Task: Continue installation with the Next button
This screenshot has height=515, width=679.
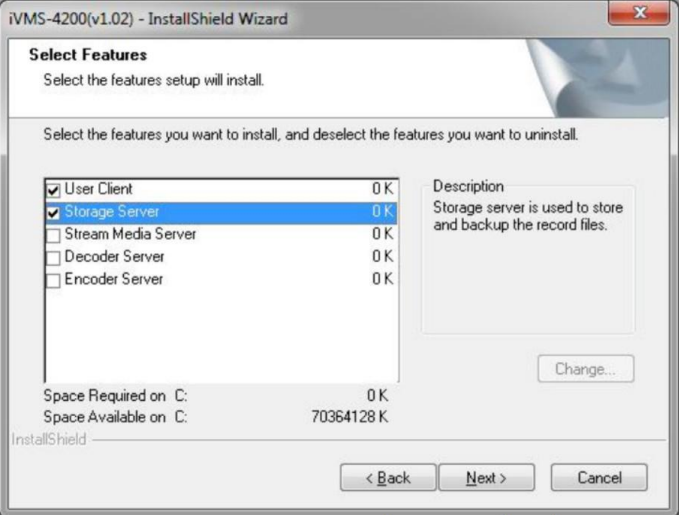Action: (x=486, y=477)
